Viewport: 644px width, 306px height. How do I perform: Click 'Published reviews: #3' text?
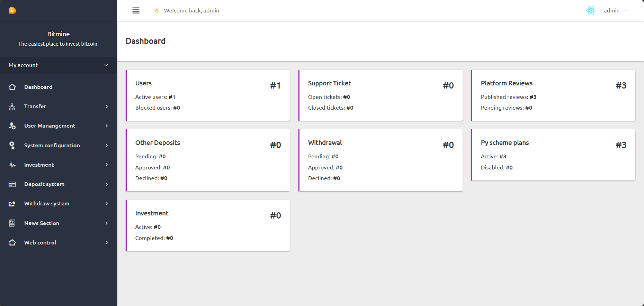509,97
